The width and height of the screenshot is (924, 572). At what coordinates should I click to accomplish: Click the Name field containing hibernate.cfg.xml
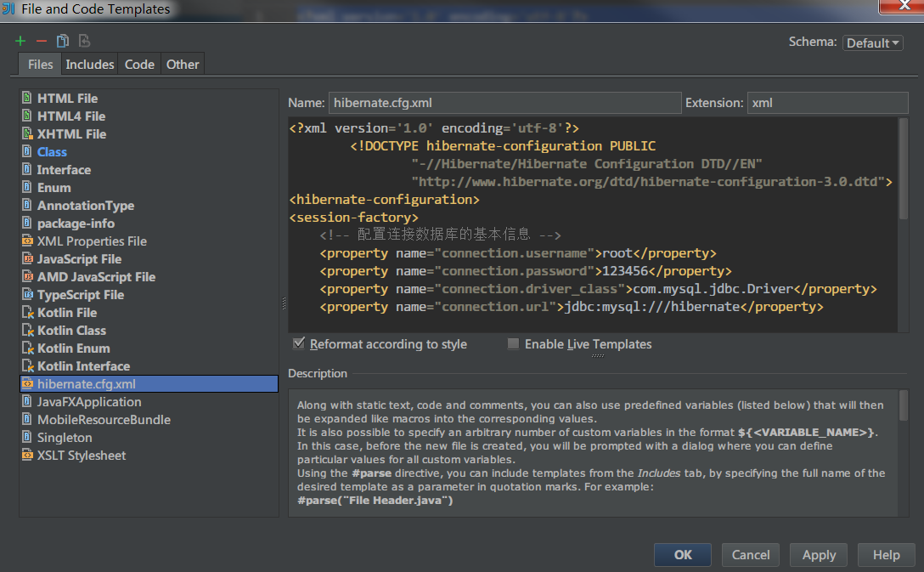504,103
